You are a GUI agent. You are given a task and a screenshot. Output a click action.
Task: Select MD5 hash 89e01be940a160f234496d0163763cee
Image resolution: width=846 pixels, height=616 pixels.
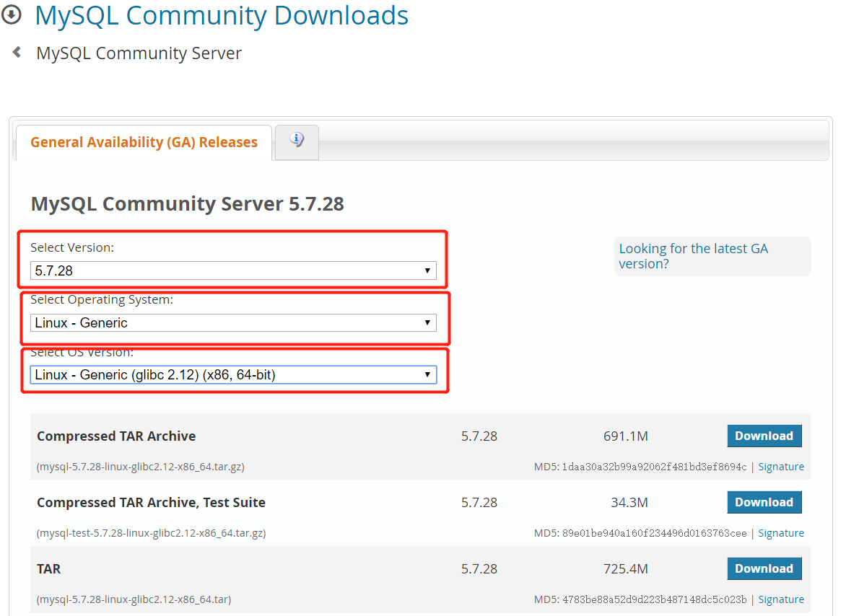(655, 533)
